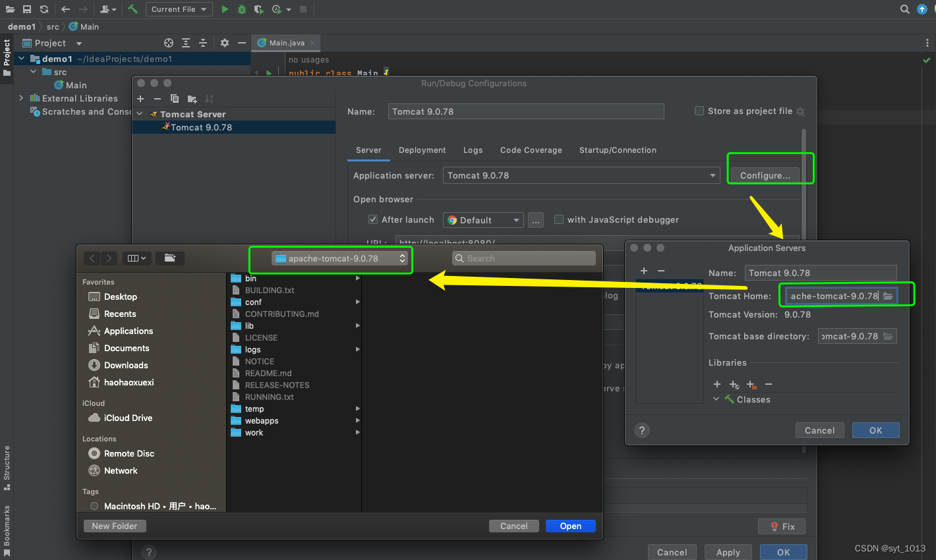
Task: Collapse the src folder in Project tree
Action: pyautogui.click(x=33, y=72)
